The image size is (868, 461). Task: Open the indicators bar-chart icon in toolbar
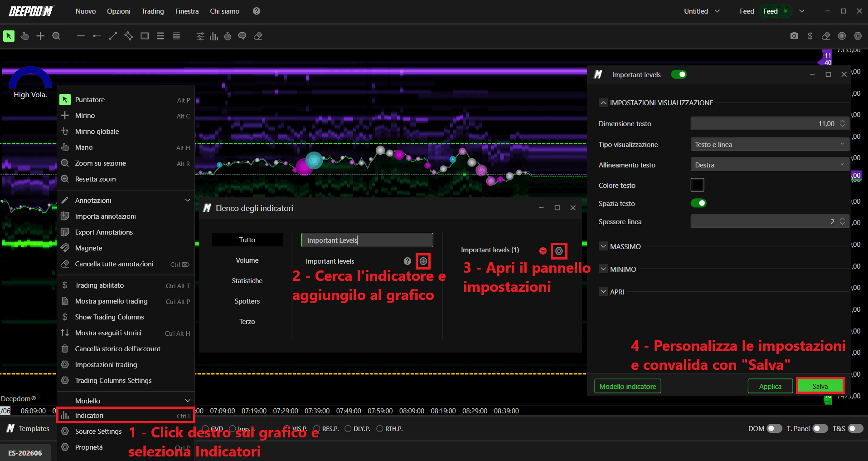pyautogui.click(x=214, y=36)
